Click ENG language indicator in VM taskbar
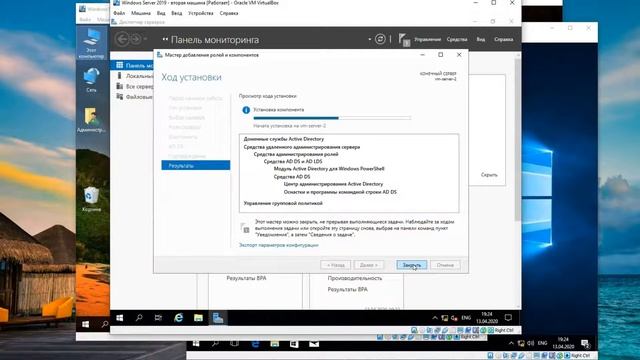 [x=466, y=318]
